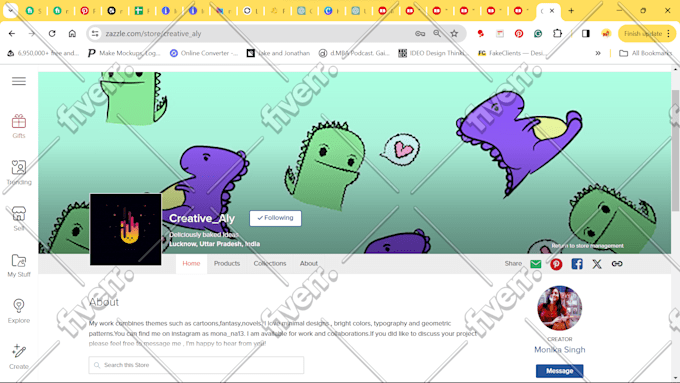Show more bookmarks chevron

coord(598,53)
